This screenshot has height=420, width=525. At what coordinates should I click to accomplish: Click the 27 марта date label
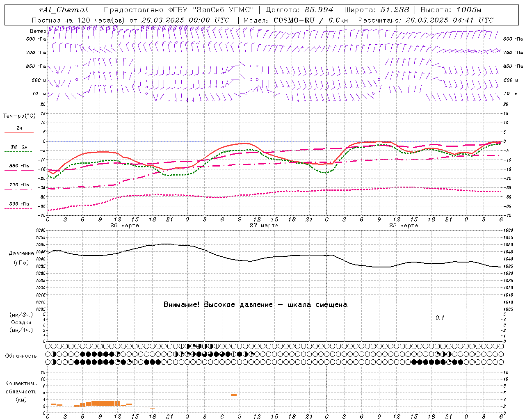point(264,226)
